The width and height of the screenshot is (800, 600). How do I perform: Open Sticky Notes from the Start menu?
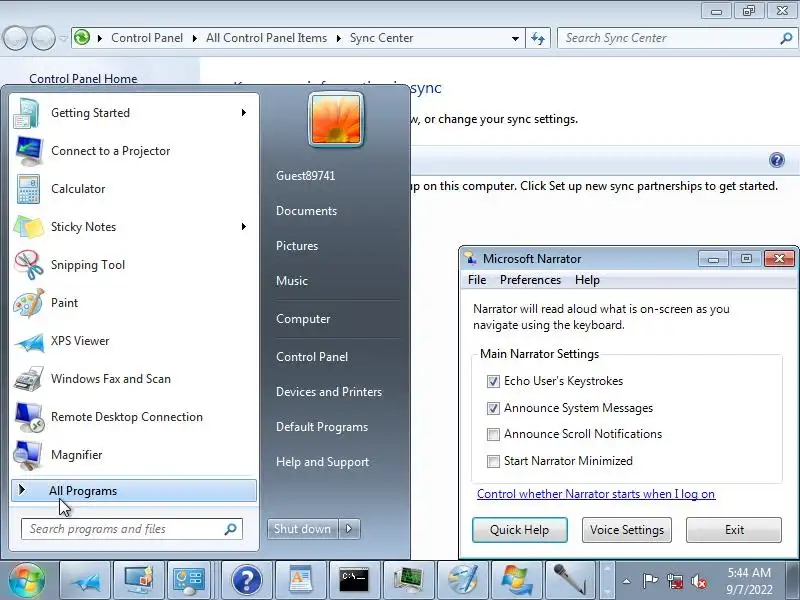pos(134,227)
